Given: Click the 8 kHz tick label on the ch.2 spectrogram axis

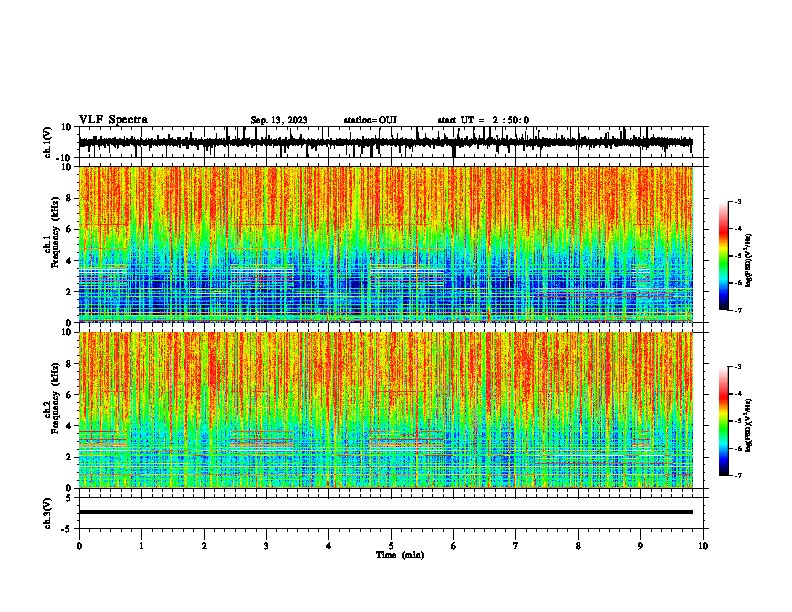Looking at the screenshot, I should tap(69, 364).
